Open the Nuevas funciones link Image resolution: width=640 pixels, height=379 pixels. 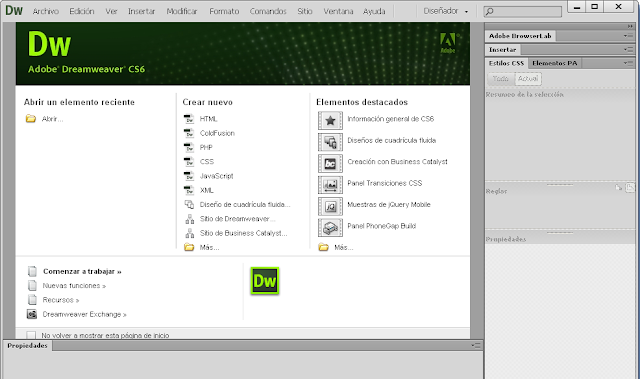[x=74, y=286]
